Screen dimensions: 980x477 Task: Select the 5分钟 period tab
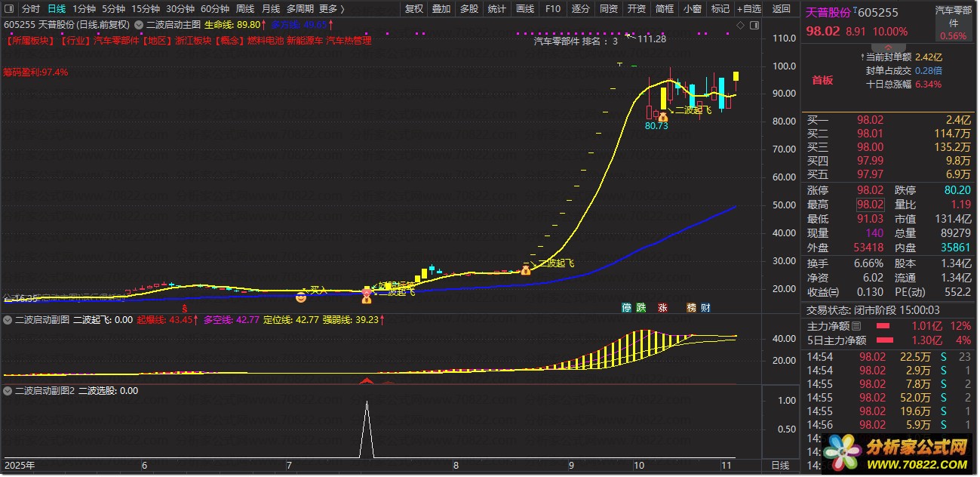113,9
